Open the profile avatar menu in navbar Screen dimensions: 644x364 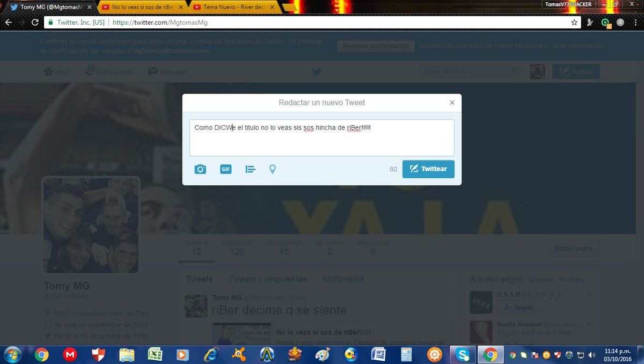pyautogui.click(x=537, y=71)
